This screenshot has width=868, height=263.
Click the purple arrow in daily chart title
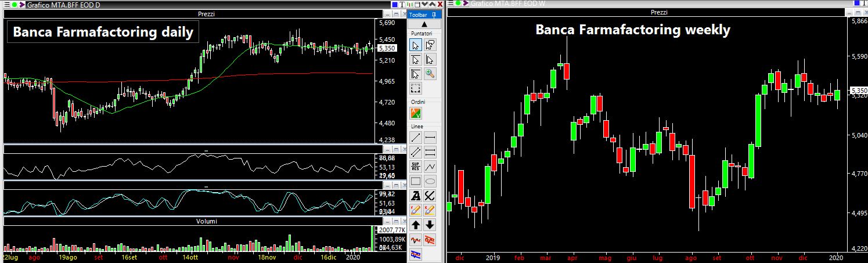click(21, 4)
